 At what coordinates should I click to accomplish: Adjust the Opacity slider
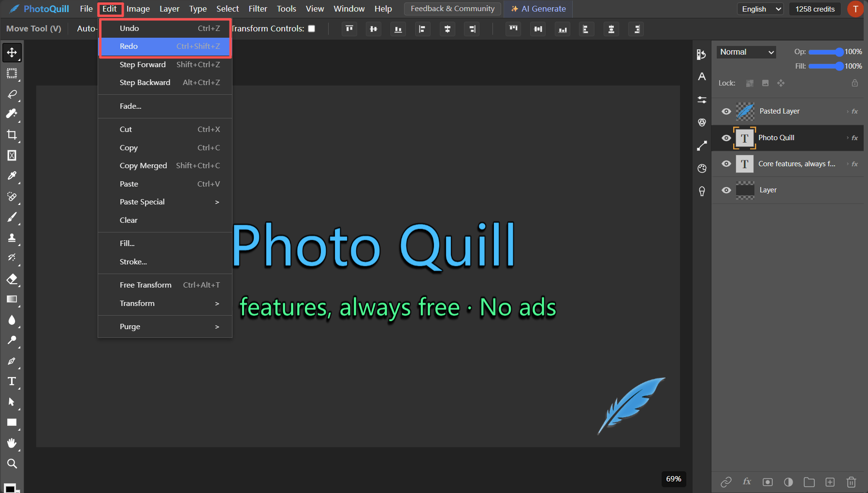825,52
